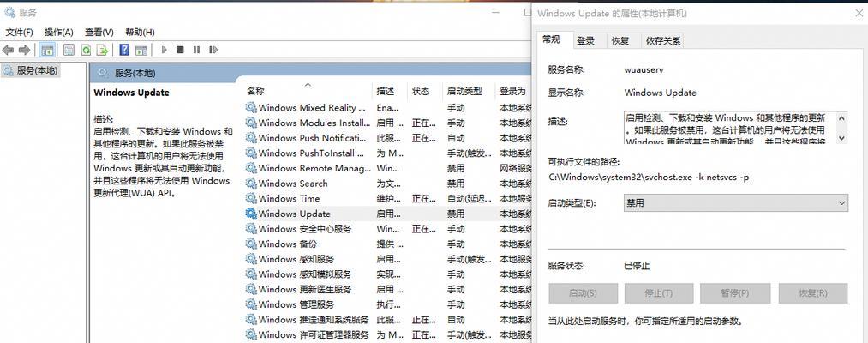Open the 操作(A) menu
Screen dimensions: 868x343
coord(58,32)
